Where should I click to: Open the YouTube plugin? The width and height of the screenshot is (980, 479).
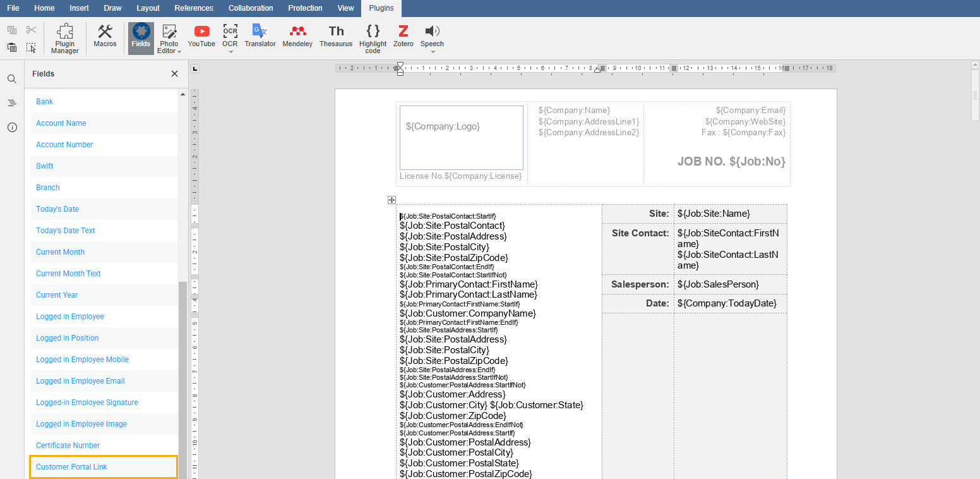tap(201, 37)
